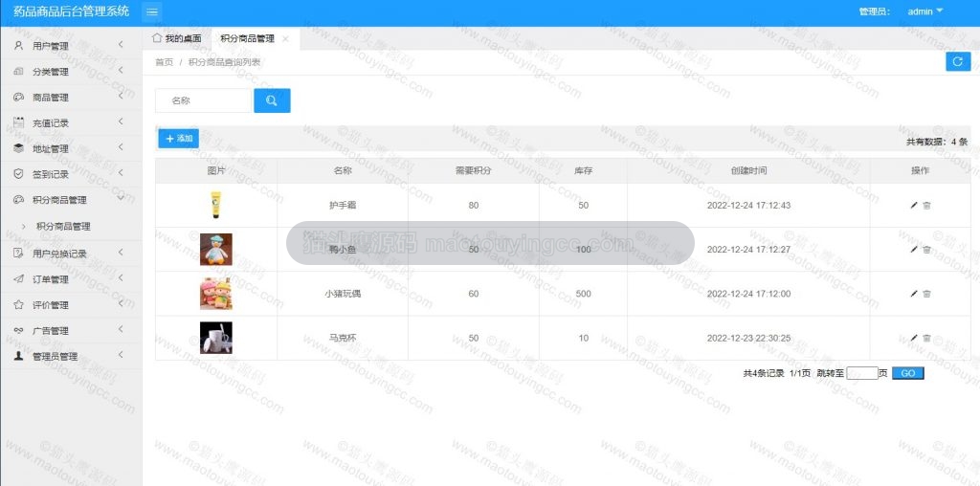Expand the 签到记录 menu chevron
980x486 pixels.
point(121,172)
